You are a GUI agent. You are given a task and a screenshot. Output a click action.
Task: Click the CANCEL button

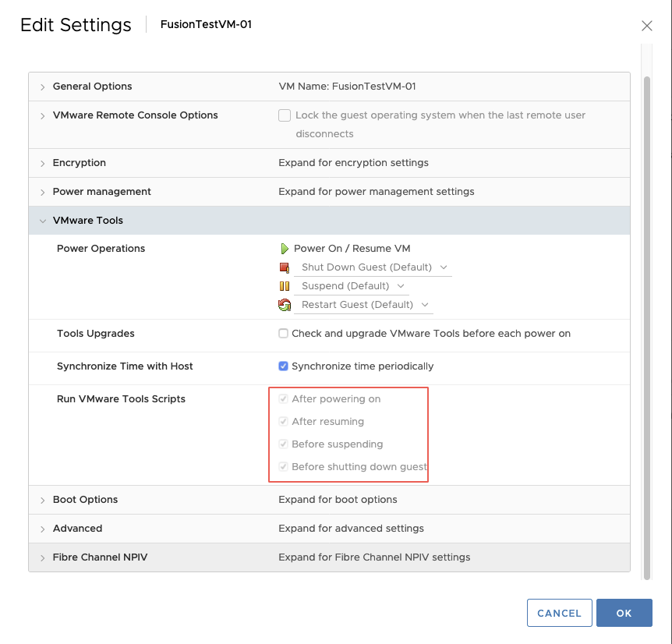point(559,613)
